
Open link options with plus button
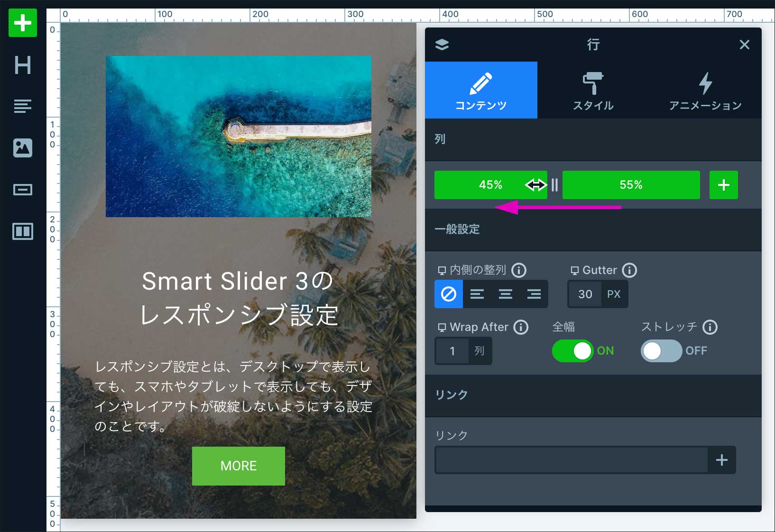721,460
